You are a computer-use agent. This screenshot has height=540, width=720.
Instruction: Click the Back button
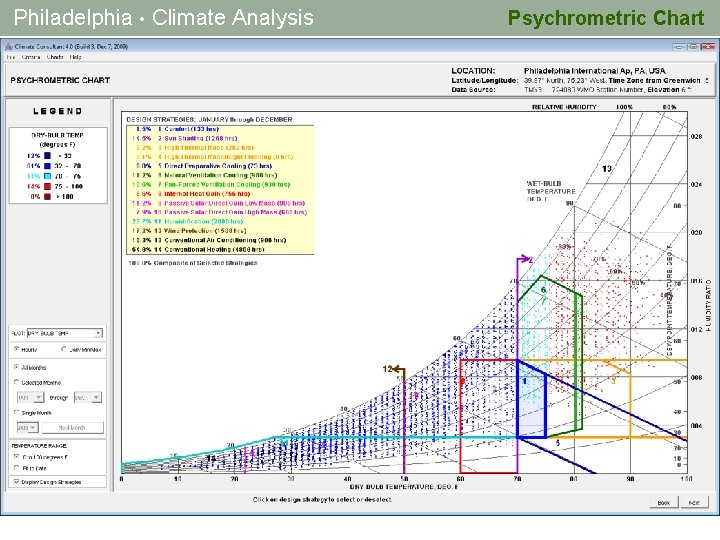click(x=664, y=503)
